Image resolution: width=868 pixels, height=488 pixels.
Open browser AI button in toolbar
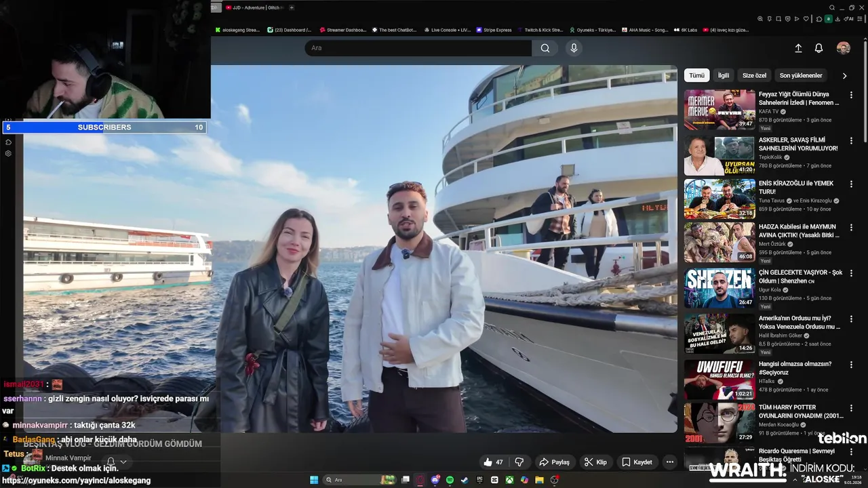click(849, 19)
